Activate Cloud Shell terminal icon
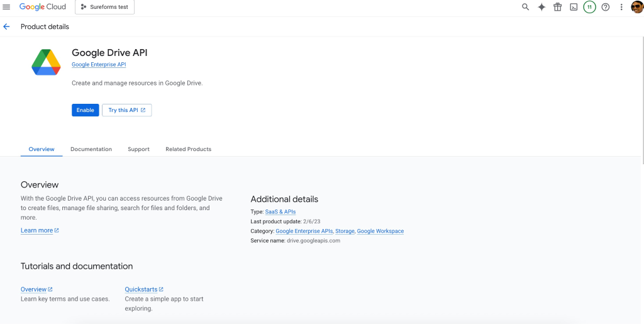Screen dimensions: 644x324 [574, 7]
